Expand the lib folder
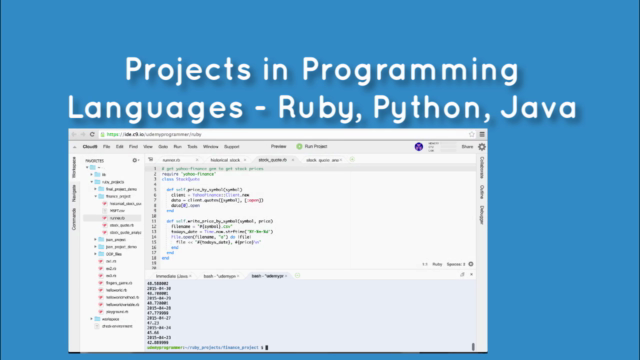 click(x=92, y=174)
